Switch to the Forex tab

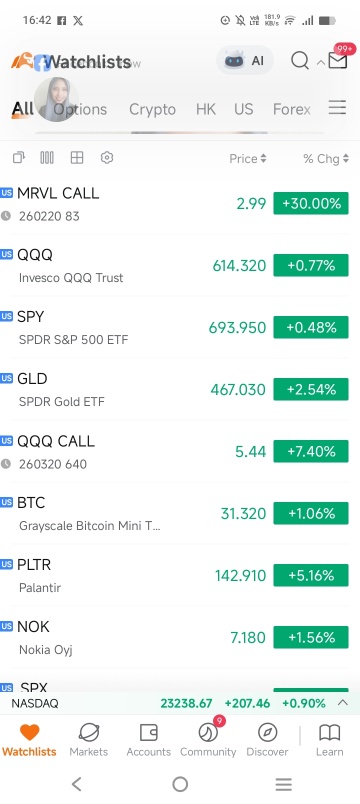[x=291, y=109]
